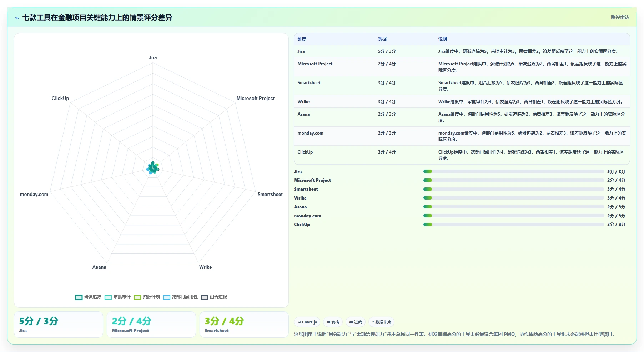Click the monday.com label in the progress list
The image size is (644, 352).
pos(307,216)
